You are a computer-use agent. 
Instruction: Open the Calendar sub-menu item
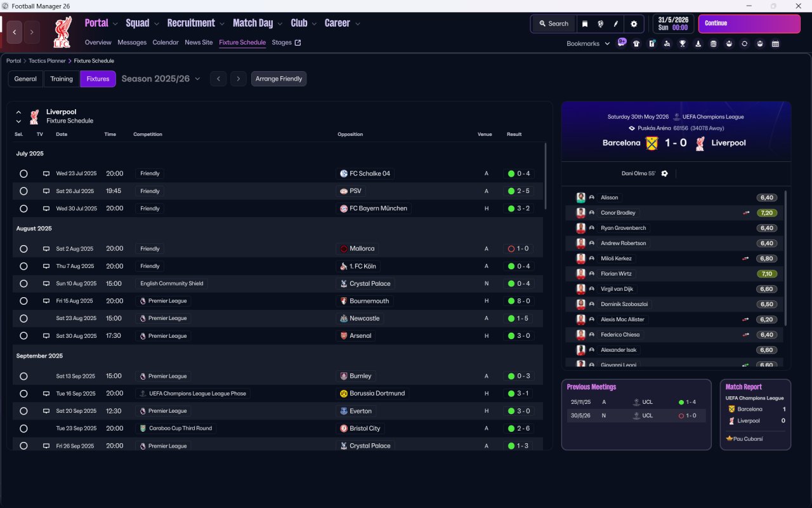pyautogui.click(x=166, y=43)
